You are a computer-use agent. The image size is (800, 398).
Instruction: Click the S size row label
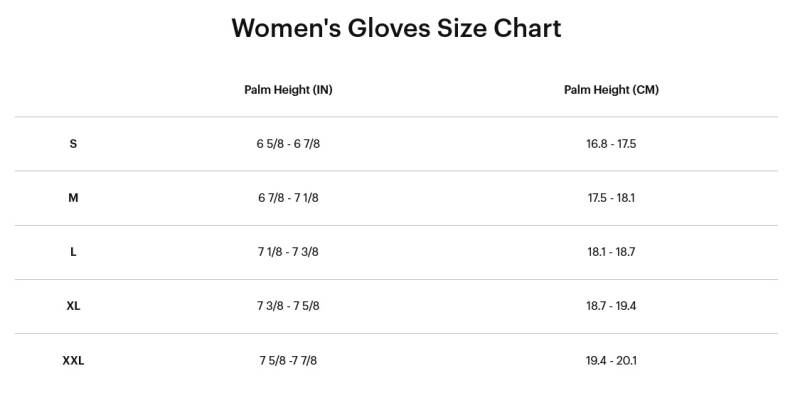[73, 144]
